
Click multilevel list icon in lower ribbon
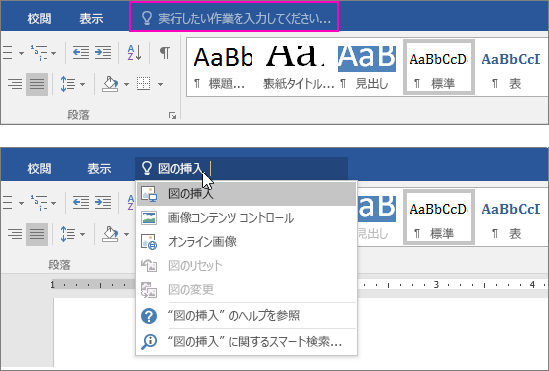(39, 203)
